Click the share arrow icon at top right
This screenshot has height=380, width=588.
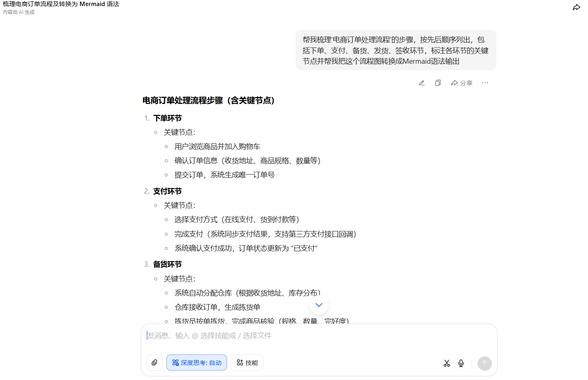coord(576,7)
